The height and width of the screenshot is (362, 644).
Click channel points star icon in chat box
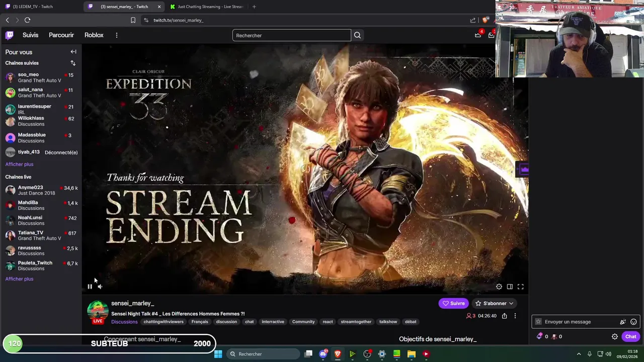click(538, 322)
